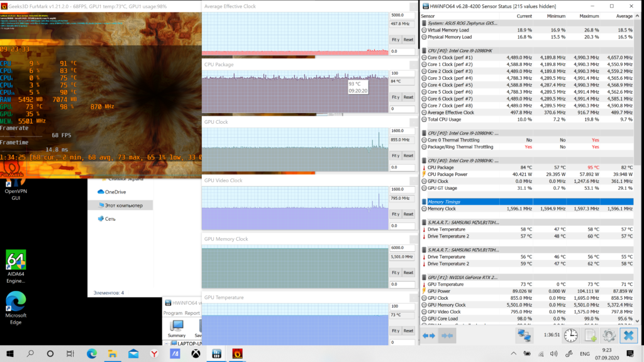Select the Memory Clock sensor row
The height and width of the screenshot is (362, 644).
tap(528, 209)
